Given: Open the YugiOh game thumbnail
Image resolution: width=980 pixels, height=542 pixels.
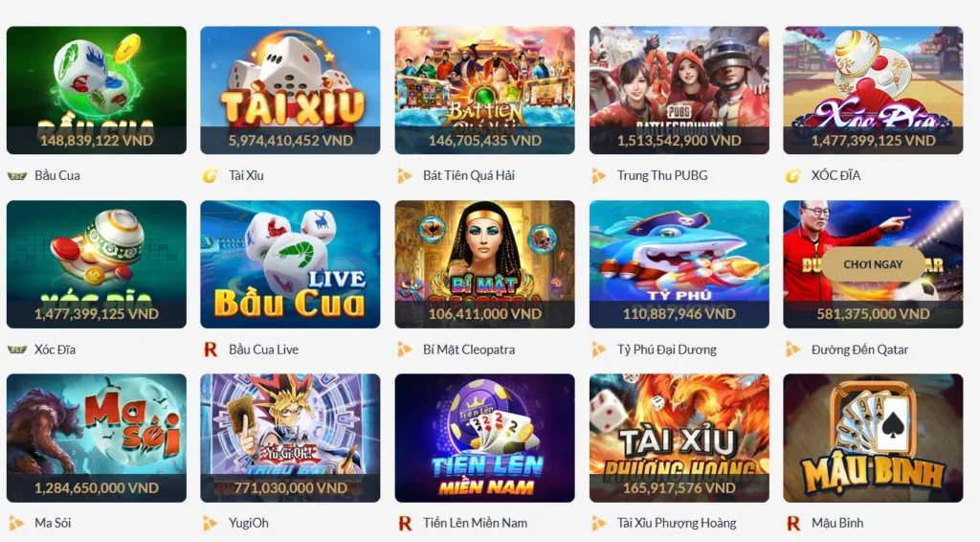Looking at the screenshot, I should pos(290,438).
